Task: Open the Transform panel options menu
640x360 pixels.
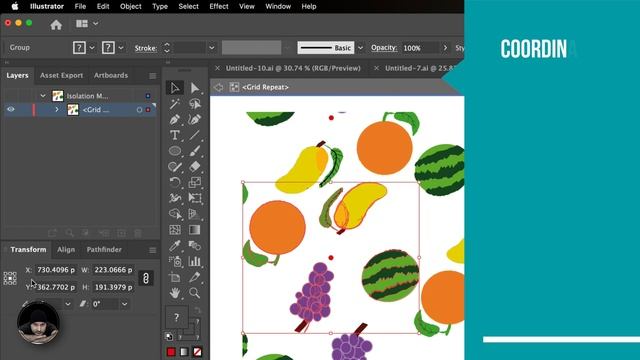Action: click(152, 250)
